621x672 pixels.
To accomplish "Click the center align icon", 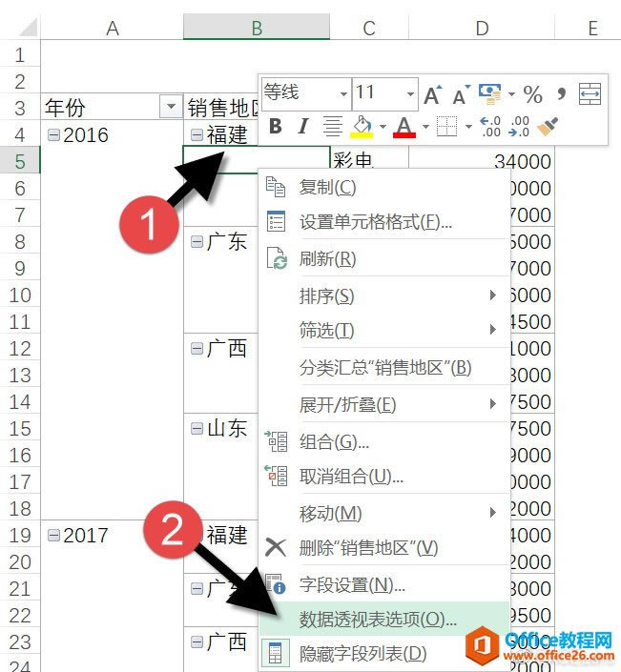I will pyautogui.click(x=332, y=127).
